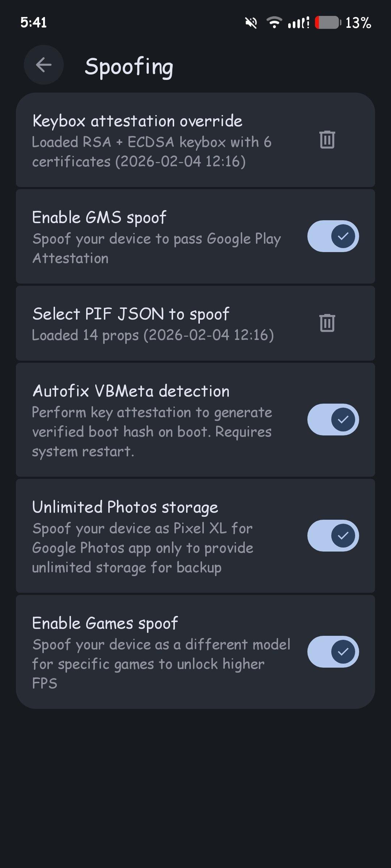Screen dimensions: 391x868
Task: Disable the Autofix VBMeta detection switch
Action: click(x=333, y=420)
